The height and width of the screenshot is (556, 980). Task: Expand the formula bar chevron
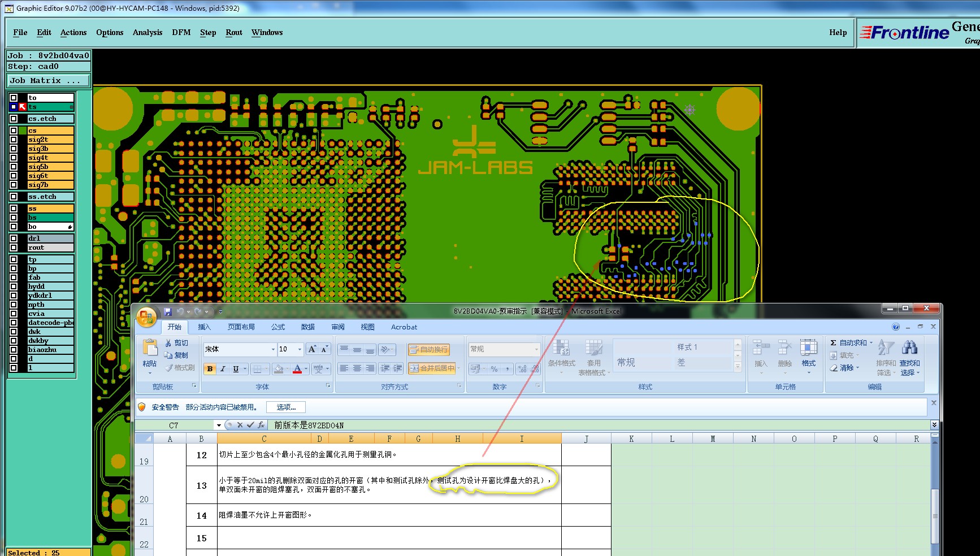(934, 425)
